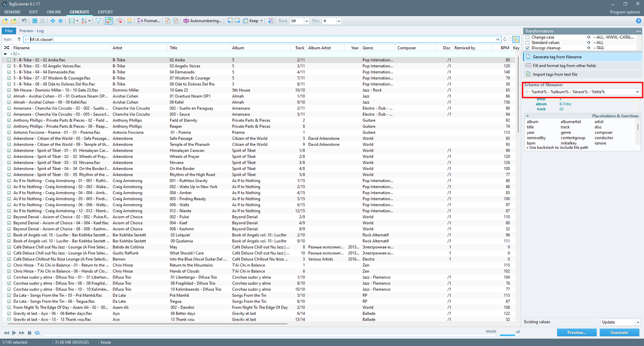Select Fill and format tag from other fields
644x346 pixels.
point(582,65)
